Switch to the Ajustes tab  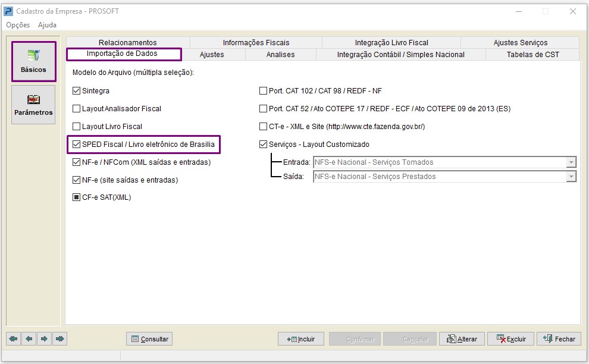[212, 55]
